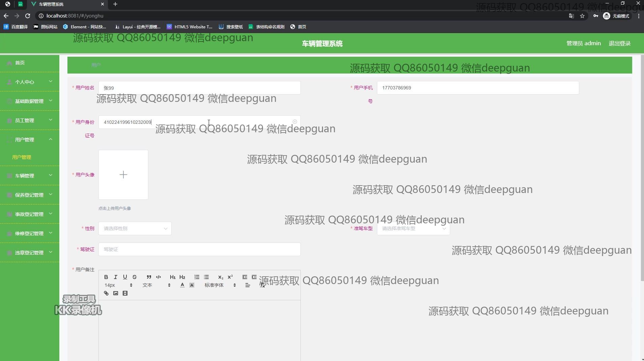Viewport: 644px width, 361px height.
Task: Expand the 车辆管理 sidebar menu
Action: [30, 175]
